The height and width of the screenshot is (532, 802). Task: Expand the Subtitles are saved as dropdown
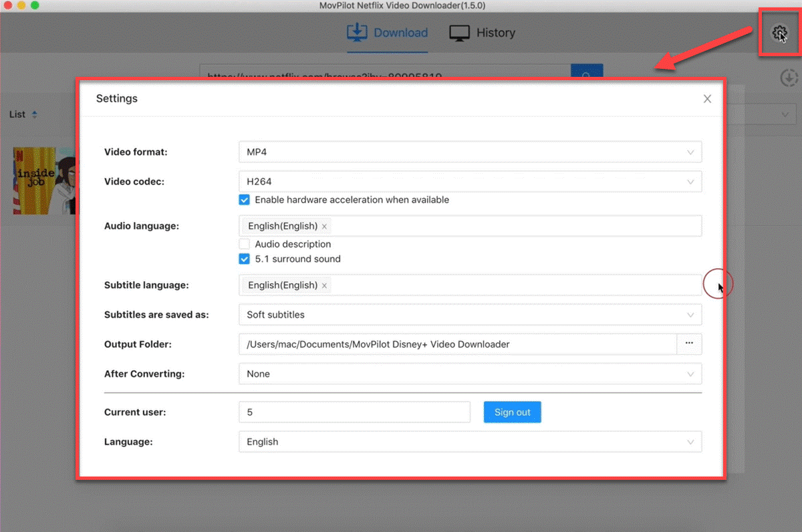(470, 315)
